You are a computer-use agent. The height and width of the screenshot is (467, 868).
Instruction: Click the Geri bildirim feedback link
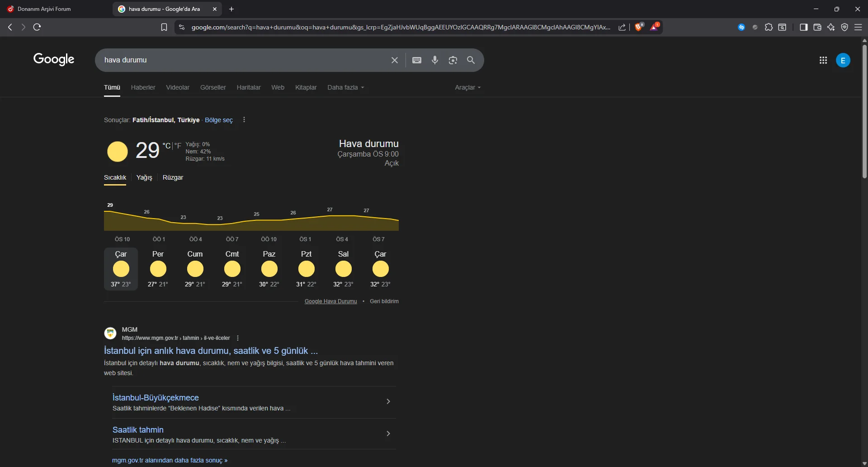click(x=384, y=301)
